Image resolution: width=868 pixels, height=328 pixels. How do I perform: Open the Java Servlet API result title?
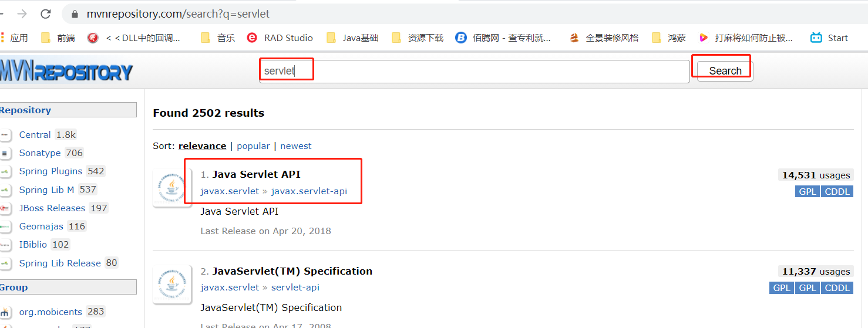coord(257,175)
